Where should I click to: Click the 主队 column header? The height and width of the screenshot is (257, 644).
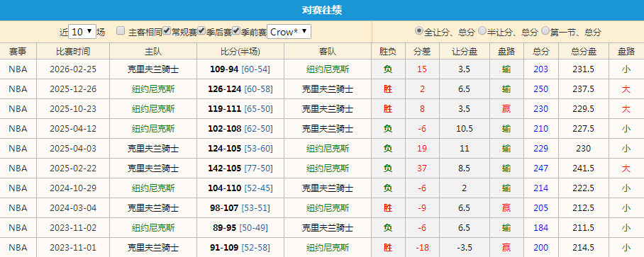pyautogui.click(x=153, y=51)
